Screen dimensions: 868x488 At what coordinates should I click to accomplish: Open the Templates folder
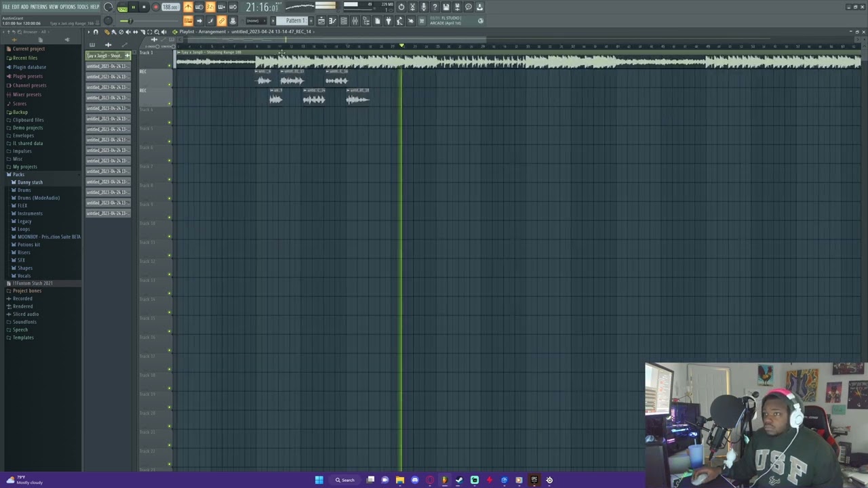22,338
